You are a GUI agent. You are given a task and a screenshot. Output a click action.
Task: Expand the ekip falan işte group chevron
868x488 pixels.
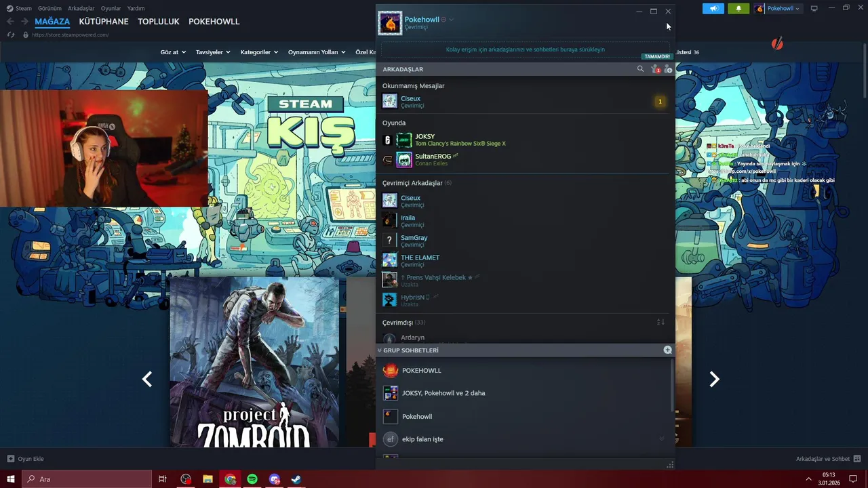(661, 439)
